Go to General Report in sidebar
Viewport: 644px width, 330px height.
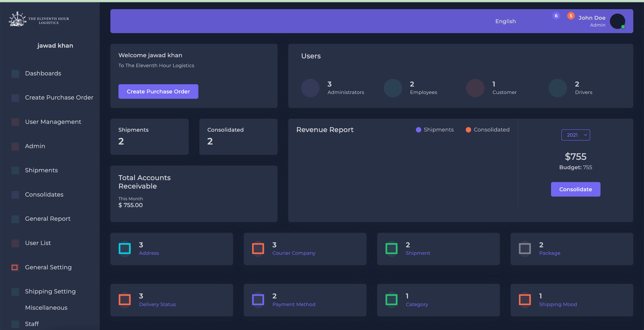pos(48,219)
